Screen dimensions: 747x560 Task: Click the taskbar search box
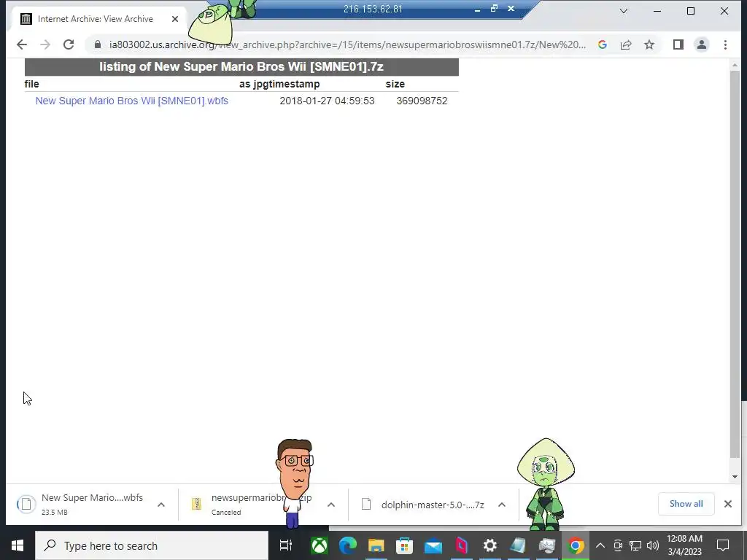(x=152, y=545)
